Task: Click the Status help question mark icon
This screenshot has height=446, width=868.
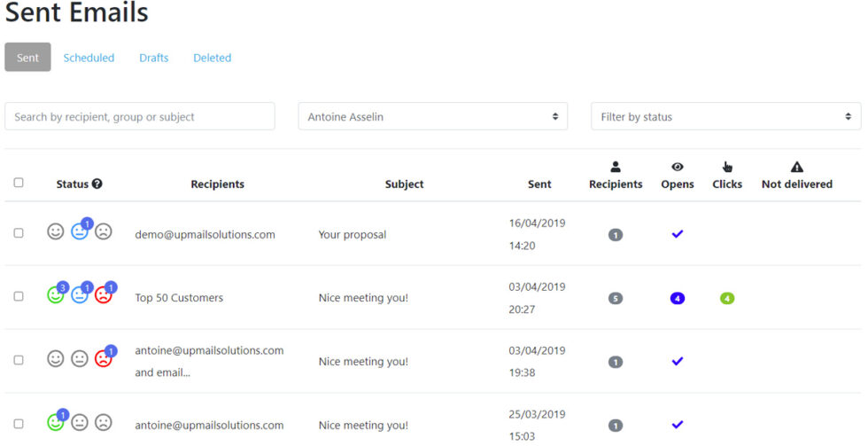Action: tap(97, 184)
